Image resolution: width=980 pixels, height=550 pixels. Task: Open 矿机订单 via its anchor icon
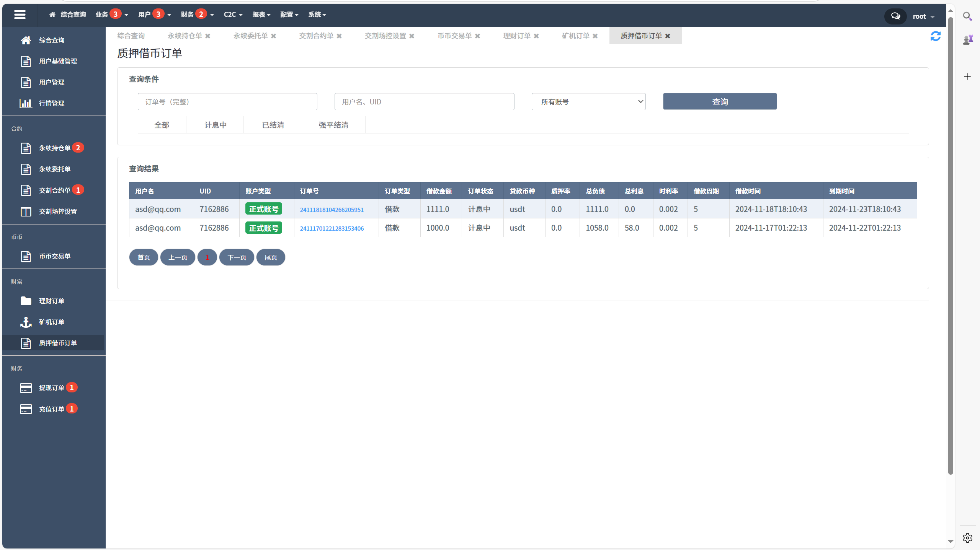[x=26, y=322]
